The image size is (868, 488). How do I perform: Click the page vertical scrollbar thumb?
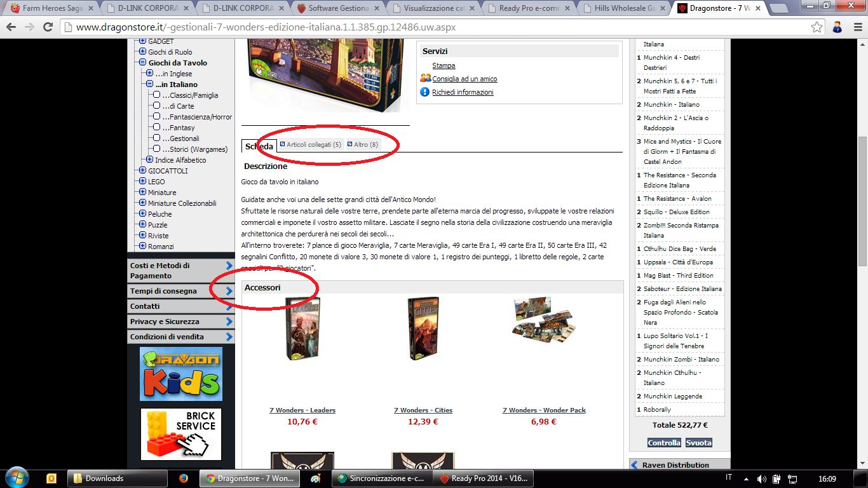coord(862,202)
